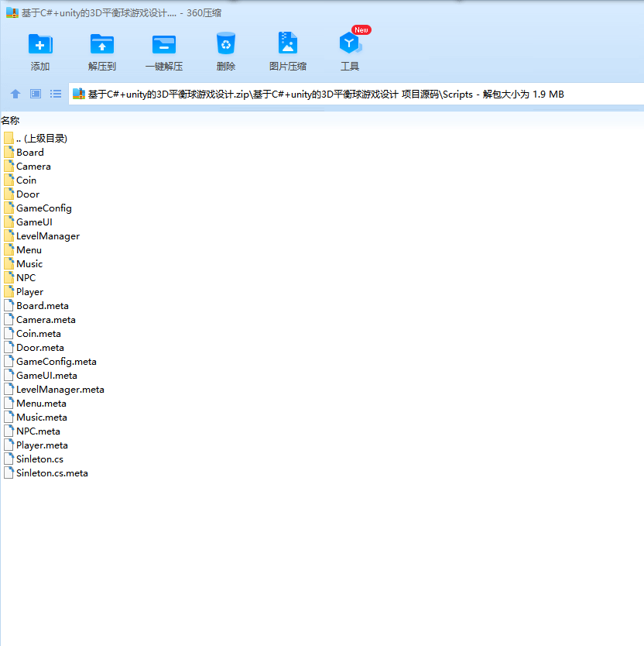Select the Board.meta file
644x646 pixels.
(36, 306)
